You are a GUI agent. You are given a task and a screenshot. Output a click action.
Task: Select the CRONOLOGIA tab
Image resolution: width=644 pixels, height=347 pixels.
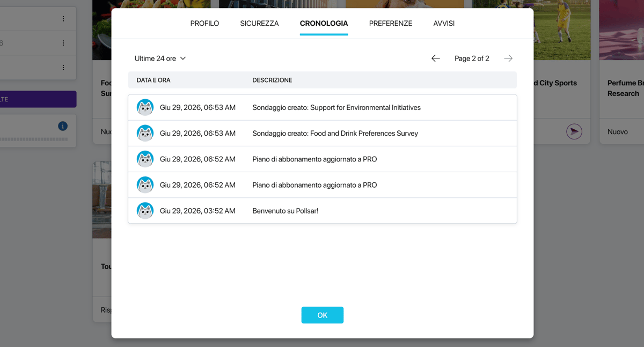point(324,24)
